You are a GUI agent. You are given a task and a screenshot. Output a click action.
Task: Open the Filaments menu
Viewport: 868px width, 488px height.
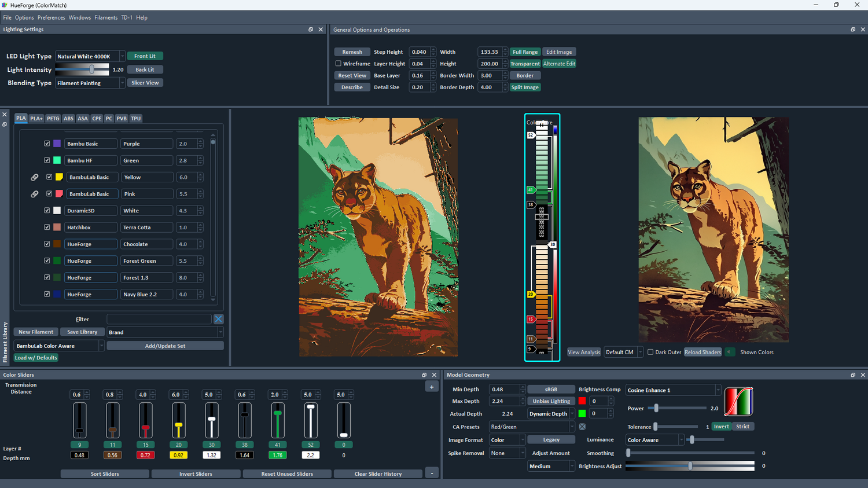point(106,17)
